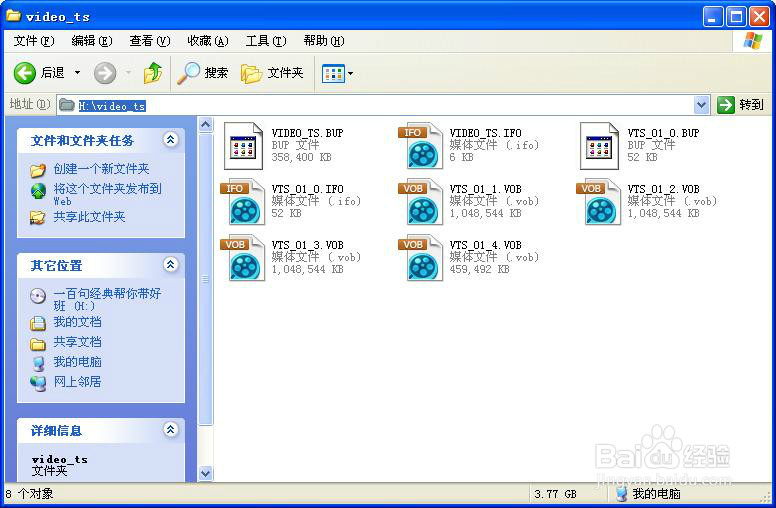The image size is (776, 508).
Task: Click the 3.77 GB status bar entry
Action: pyautogui.click(x=555, y=494)
